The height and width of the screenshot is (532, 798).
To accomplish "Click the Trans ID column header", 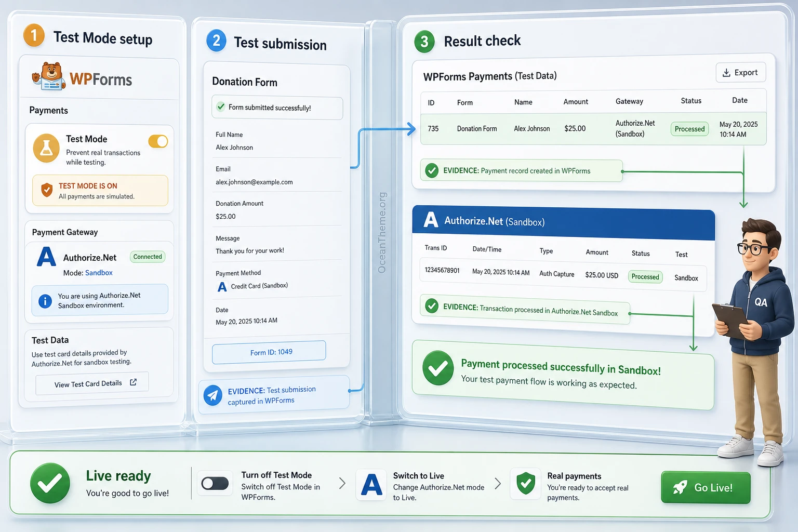I will point(435,248).
